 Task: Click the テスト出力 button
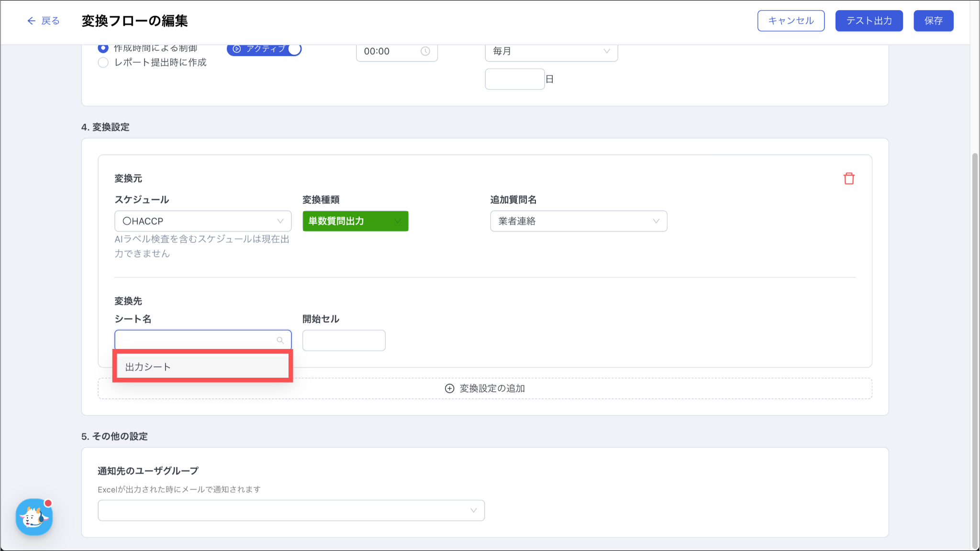click(869, 21)
